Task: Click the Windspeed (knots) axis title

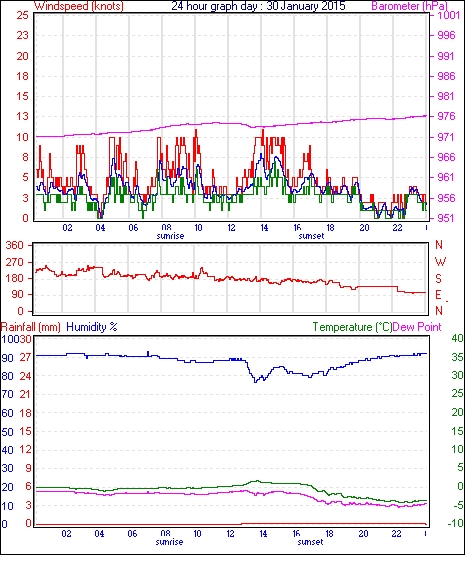Action: [x=78, y=6]
